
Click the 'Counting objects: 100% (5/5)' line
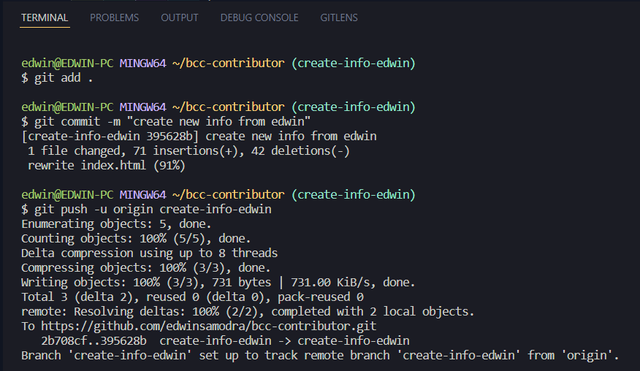pos(136,239)
